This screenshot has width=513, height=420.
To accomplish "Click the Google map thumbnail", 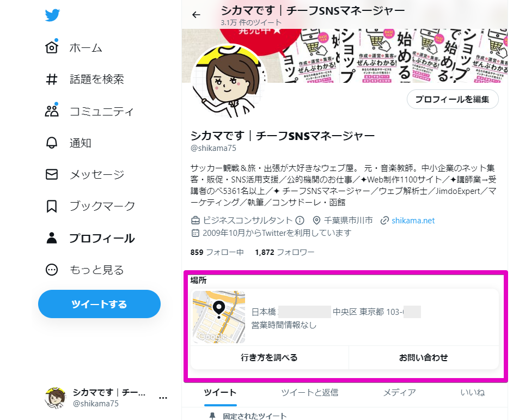I will pos(219,316).
